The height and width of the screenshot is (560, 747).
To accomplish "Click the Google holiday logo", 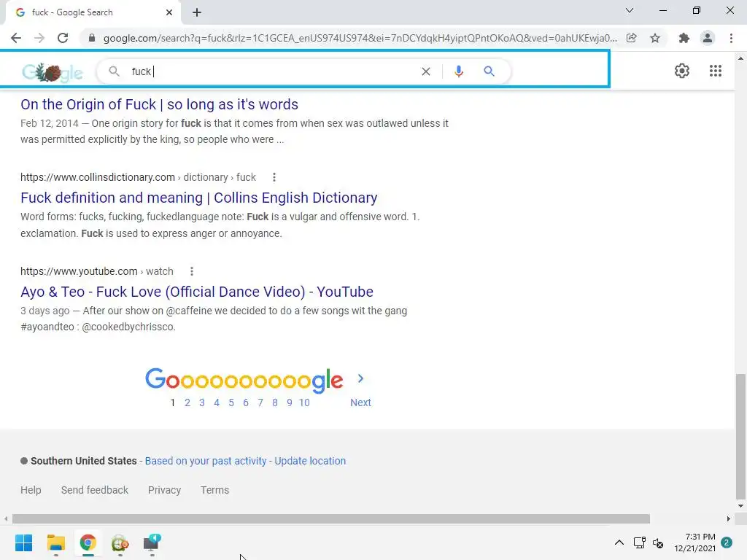I will pos(53,72).
